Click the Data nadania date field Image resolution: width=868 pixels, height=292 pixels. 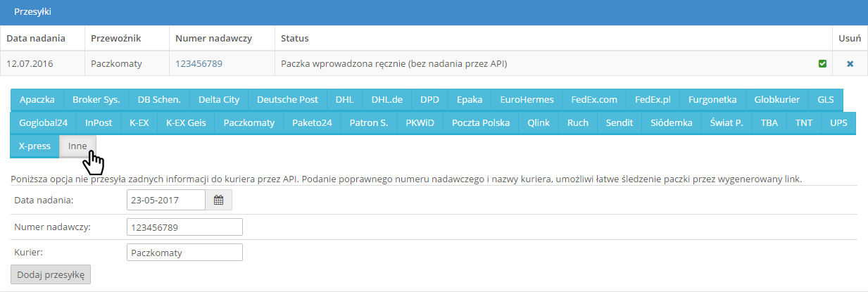(x=166, y=201)
